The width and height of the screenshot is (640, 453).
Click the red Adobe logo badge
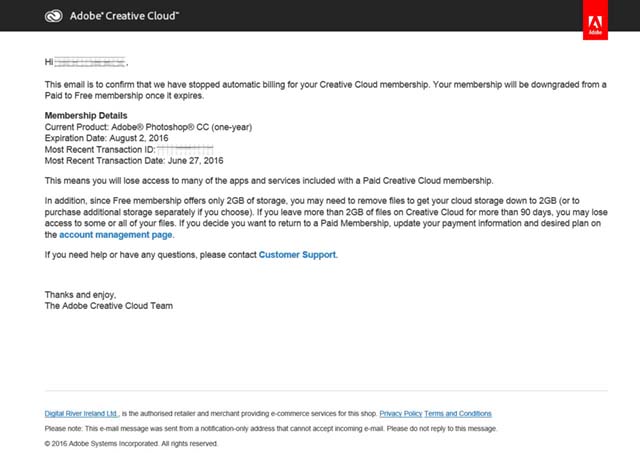595,20
